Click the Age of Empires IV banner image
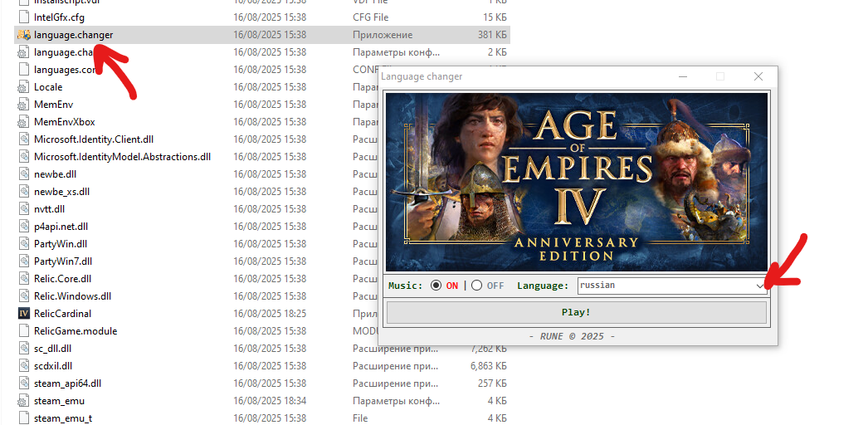Viewport: 868px width, 425px height. tap(578, 179)
